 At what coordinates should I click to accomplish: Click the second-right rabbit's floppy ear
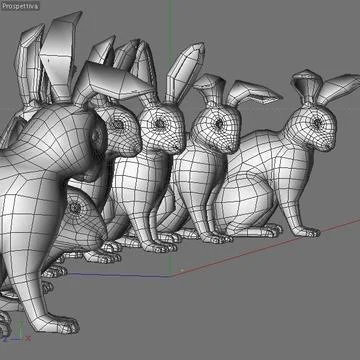(253, 93)
